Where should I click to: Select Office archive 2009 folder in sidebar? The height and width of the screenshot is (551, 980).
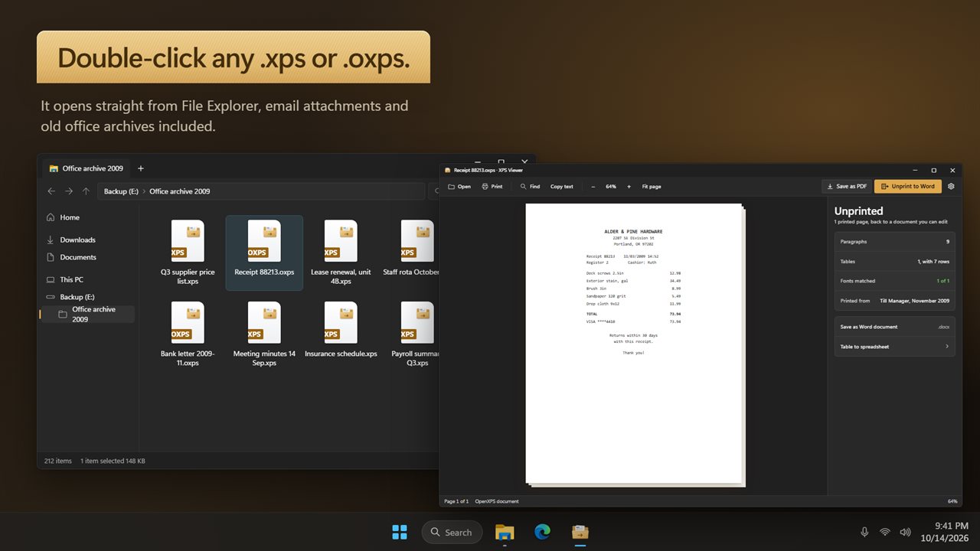[88, 314]
